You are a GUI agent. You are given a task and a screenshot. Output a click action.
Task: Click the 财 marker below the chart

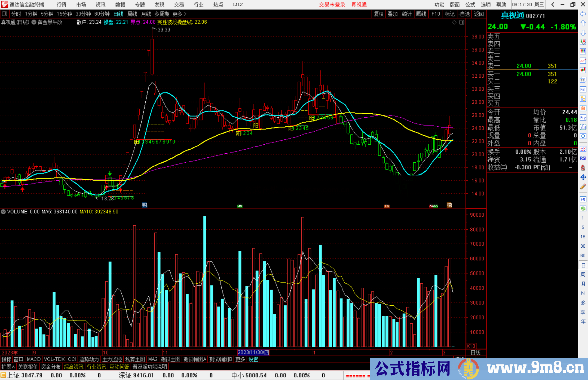145,205
